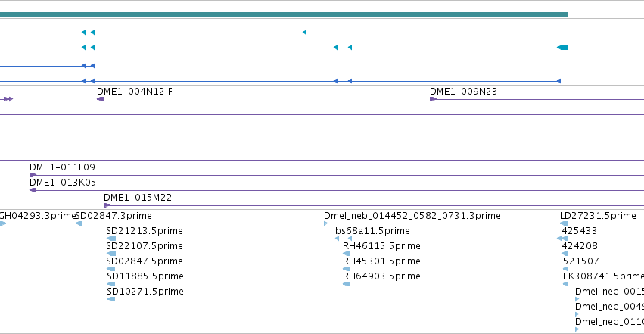Select the DME1-009N23 feature label
The image size is (644, 334).
coord(463,92)
